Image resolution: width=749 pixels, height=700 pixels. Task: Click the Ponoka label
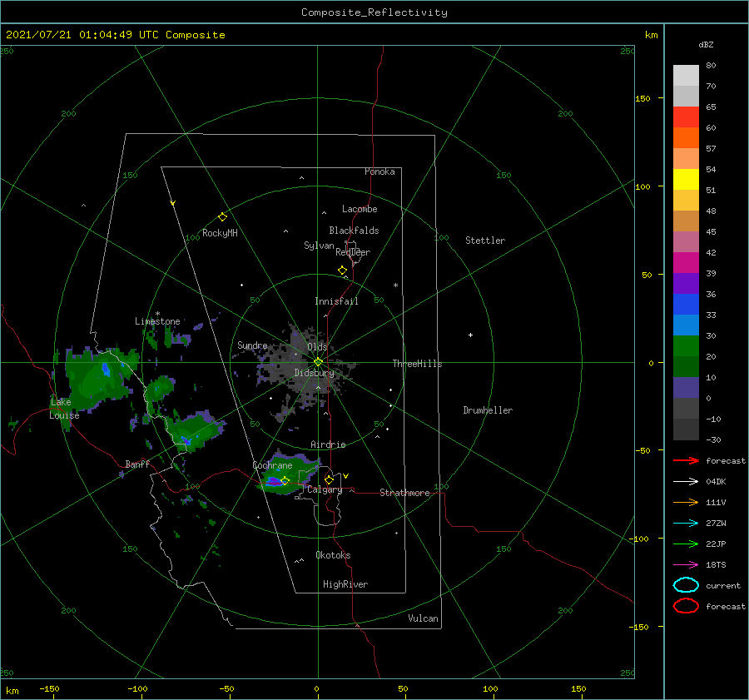379,171
